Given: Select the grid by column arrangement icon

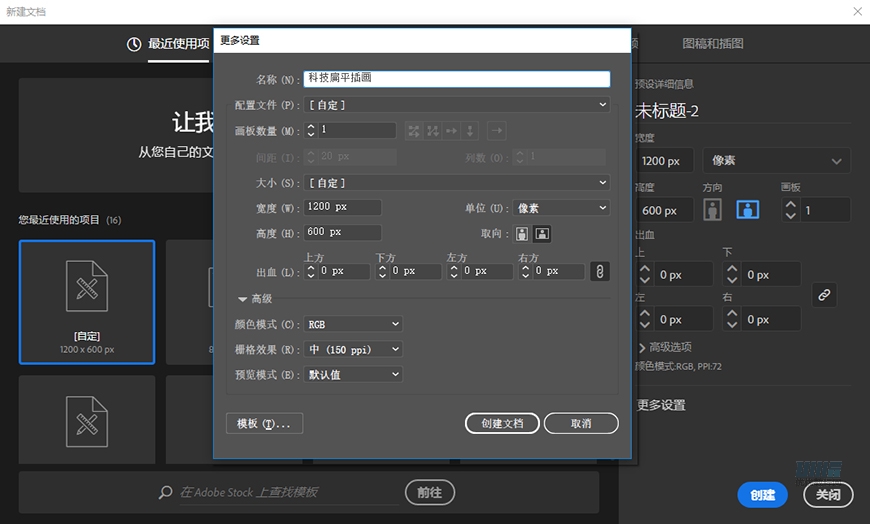Looking at the screenshot, I should 433,131.
